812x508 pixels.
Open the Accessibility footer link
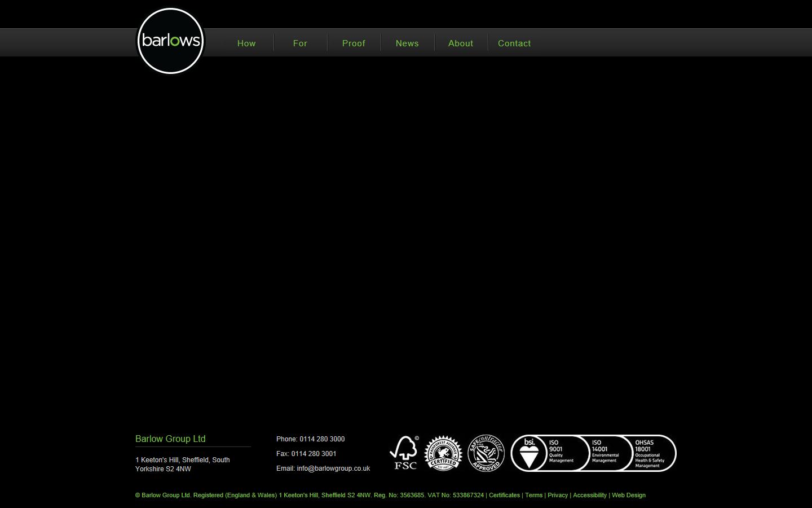pos(590,495)
